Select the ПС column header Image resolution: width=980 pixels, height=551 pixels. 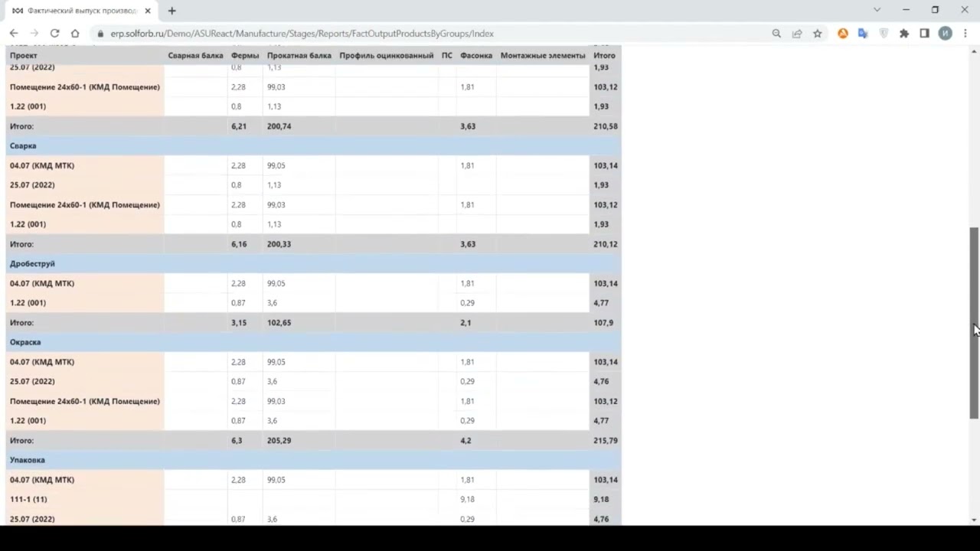[447, 55]
